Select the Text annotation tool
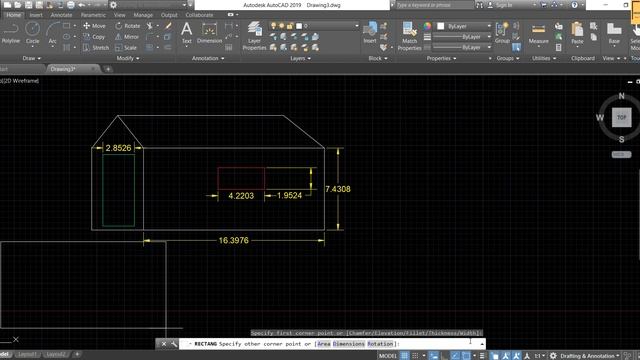Image resolution: width=640 pixels, height=360 pixels. 187,33
